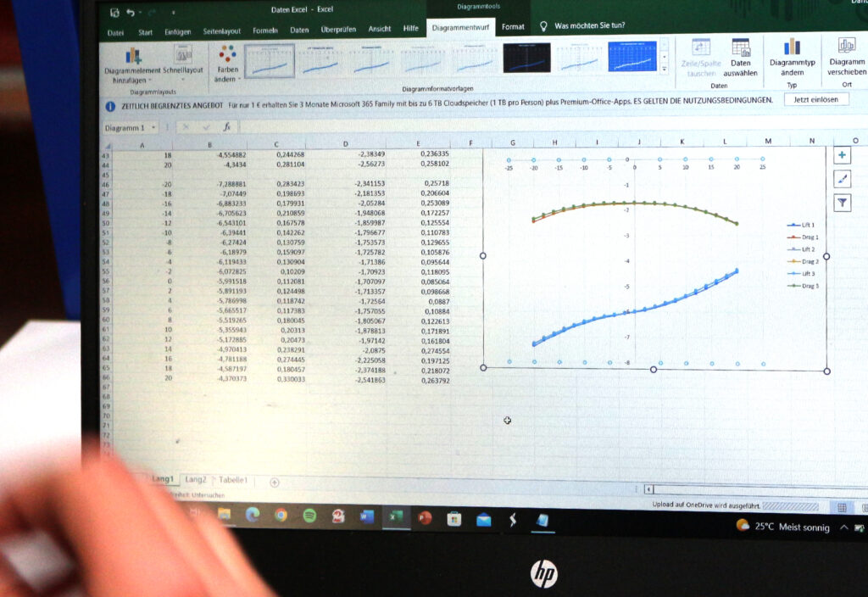Open Google Chrome from the taskbar
Screen dimensions: 868x597
click(x=281, y=516)
